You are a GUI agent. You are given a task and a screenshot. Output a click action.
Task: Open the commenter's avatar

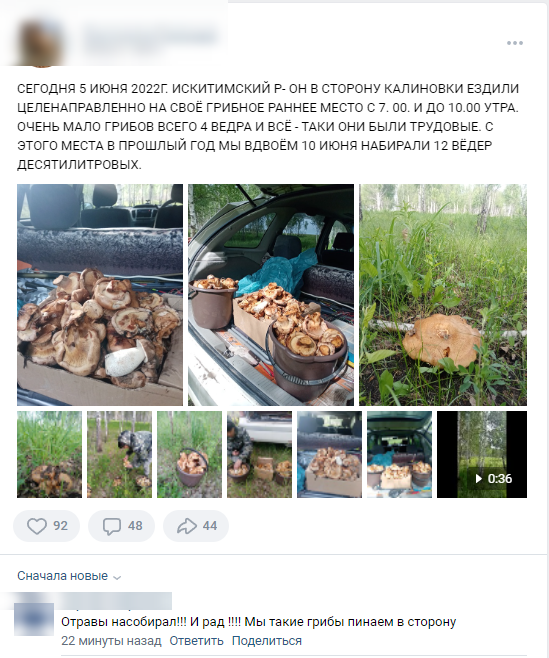[34, 619]
